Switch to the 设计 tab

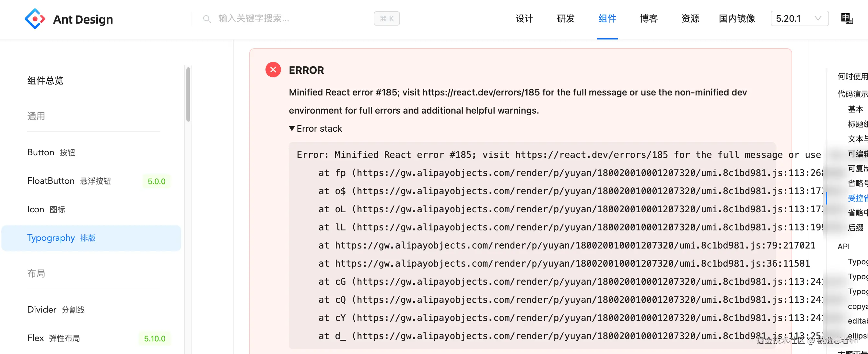tap(524, 19)
